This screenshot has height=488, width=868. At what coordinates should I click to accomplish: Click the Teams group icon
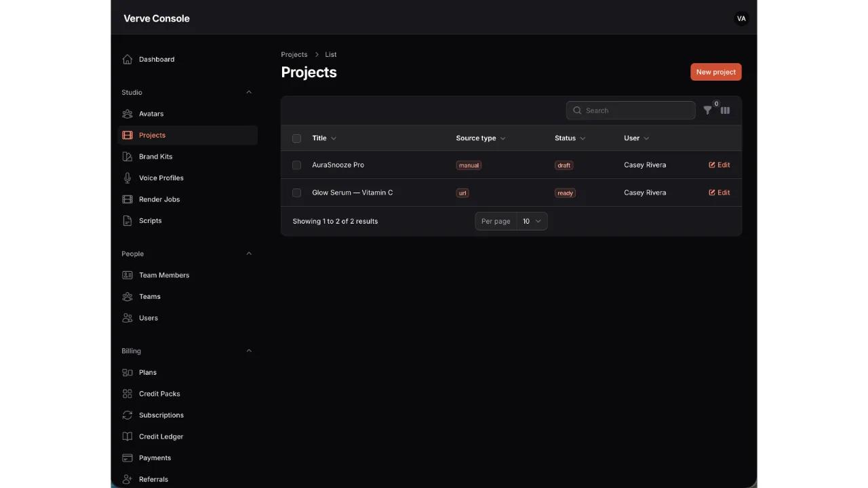pos(127,297)
